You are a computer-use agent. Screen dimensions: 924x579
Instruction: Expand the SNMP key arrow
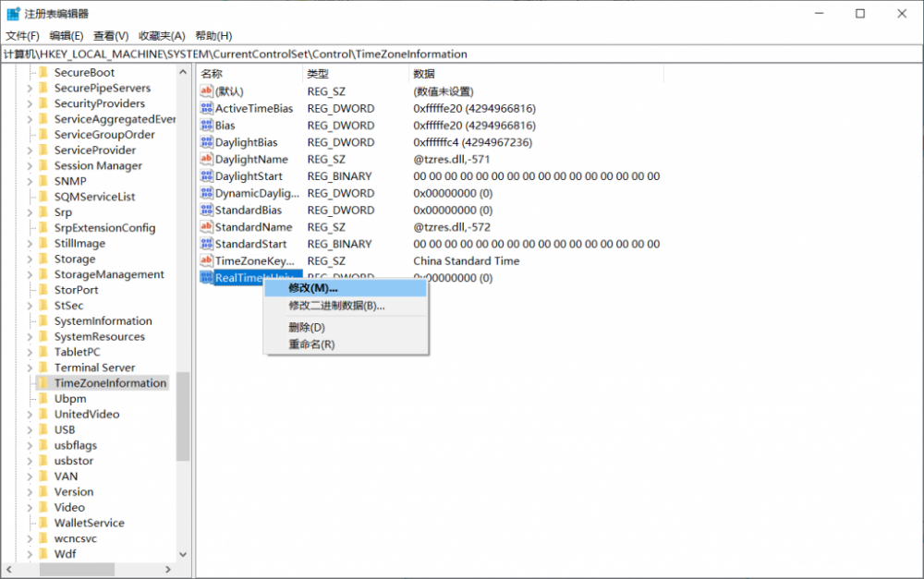[30, 182]
